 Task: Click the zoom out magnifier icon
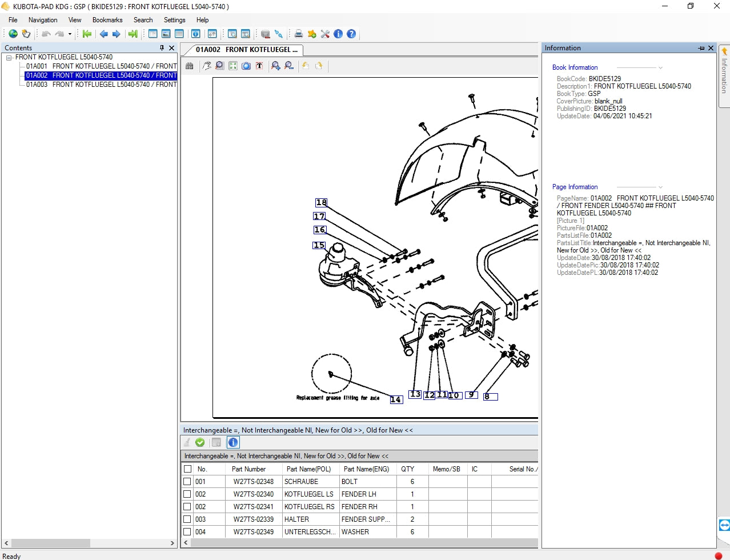click(289, 66)
